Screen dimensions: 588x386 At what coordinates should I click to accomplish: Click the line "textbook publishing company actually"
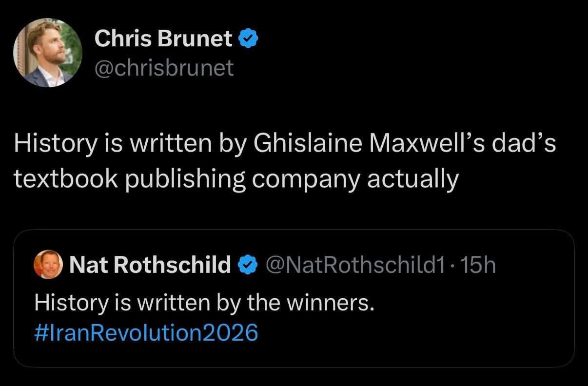click(236, 179)
